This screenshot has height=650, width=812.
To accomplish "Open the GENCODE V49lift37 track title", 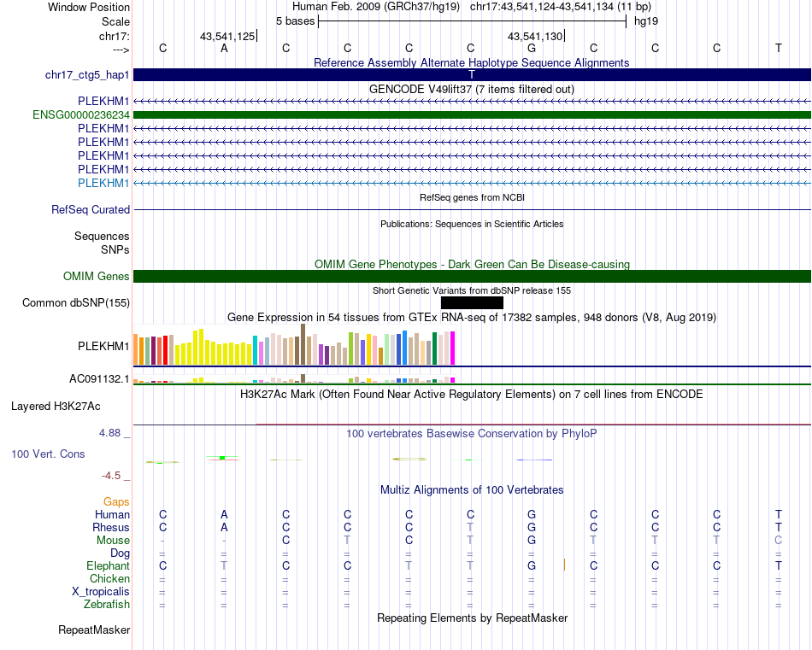I will (472, 89).
